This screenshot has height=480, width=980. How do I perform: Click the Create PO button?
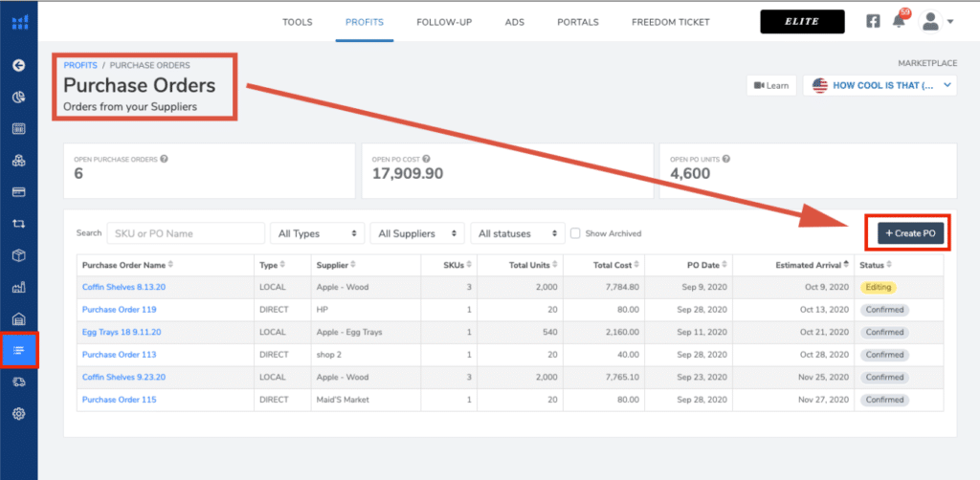911,232
